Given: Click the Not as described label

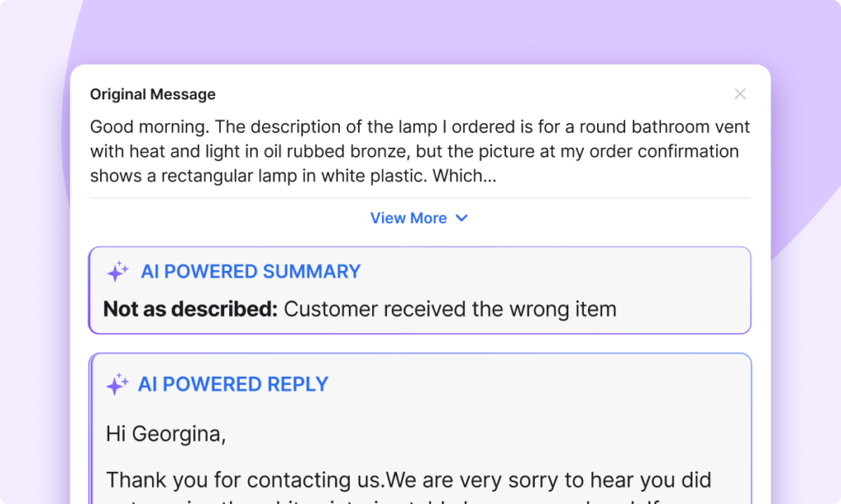Looking at the screenshot, I should (x=191, y=309).
